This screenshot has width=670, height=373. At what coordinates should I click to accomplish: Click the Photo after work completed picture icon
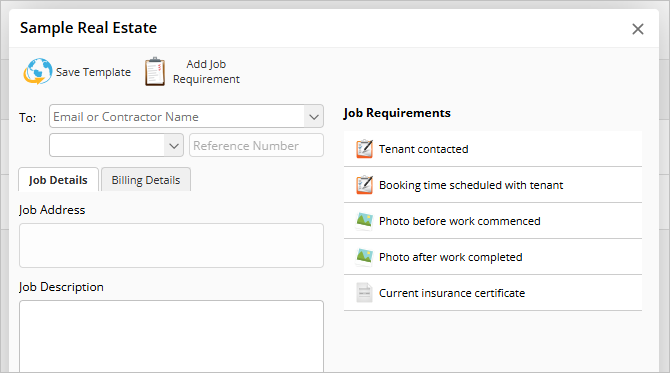pyautogui.click(x=364, y=257)
